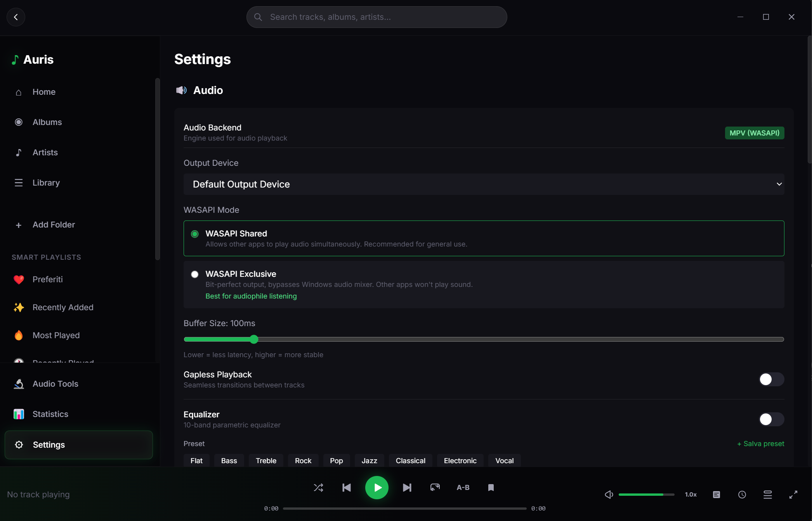This screenshot has height=521, width=812.
Task: Click the search tracks input field
Action: tap(376, 17)
